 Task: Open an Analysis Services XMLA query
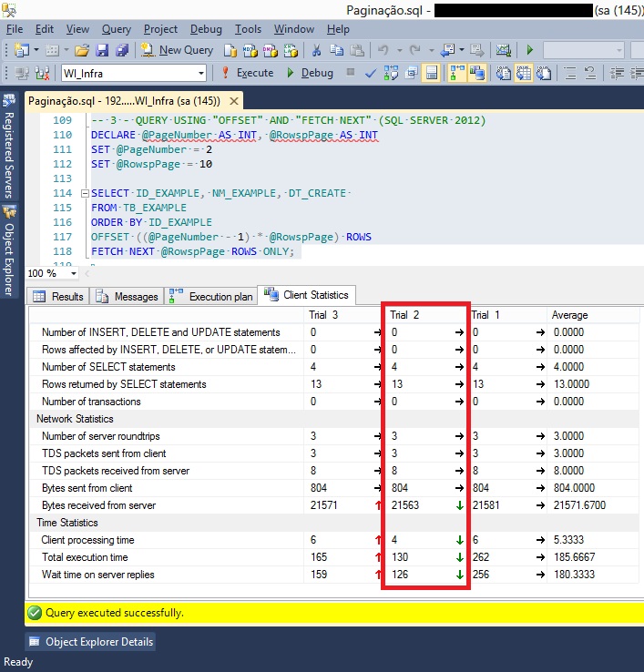point(291,50)
